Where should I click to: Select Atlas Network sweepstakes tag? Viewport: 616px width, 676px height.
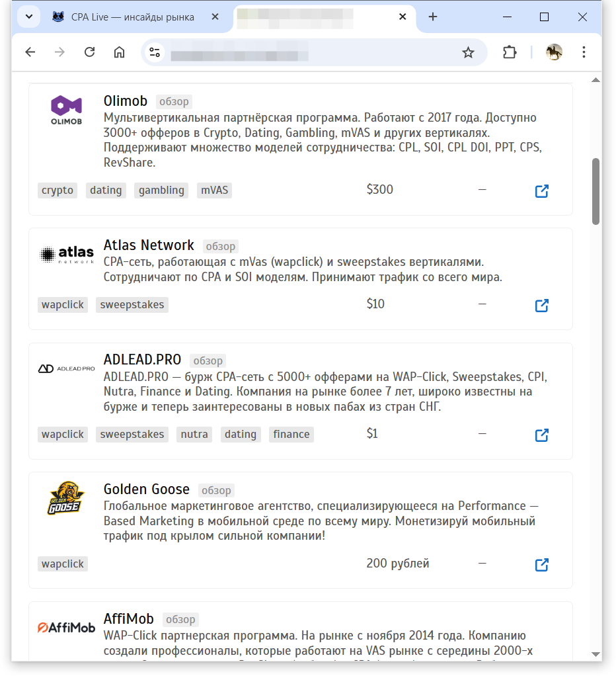[x=132, y=305]
